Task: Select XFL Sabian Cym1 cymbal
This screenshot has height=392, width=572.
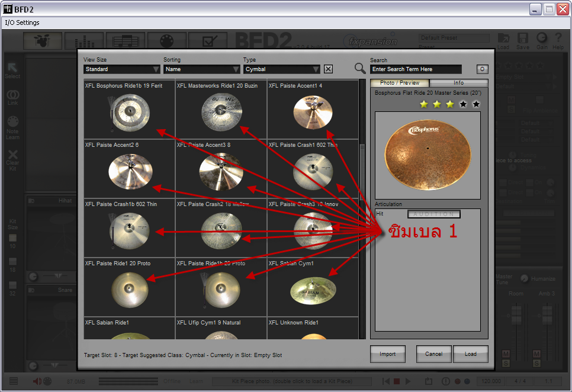Action: pyautogui.click(x=313, y=287)
